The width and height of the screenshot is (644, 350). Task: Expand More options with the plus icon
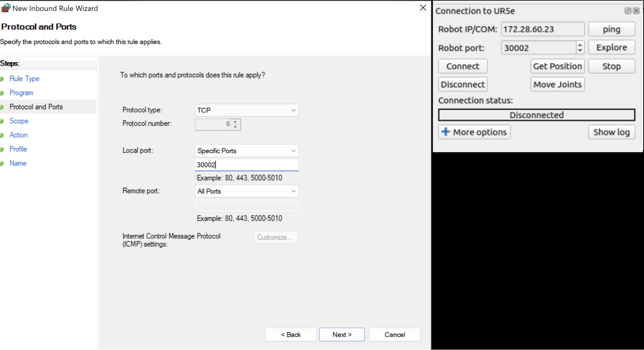(x=446, y=132)
